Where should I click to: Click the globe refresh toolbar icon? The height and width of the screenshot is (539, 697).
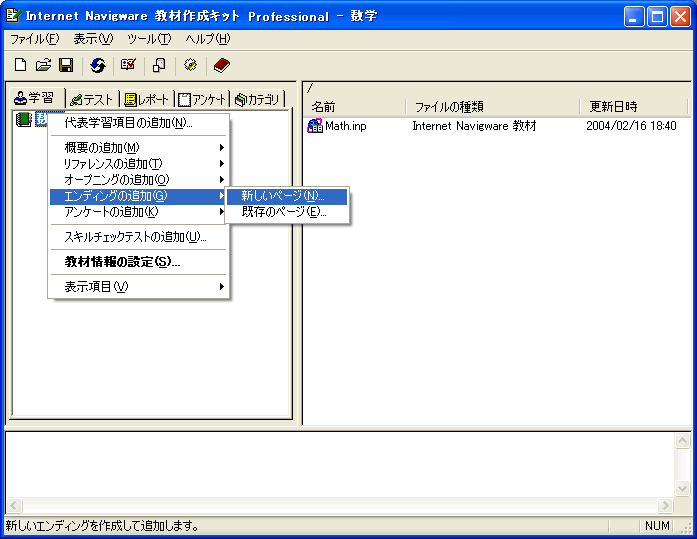(x=98, y=65)
